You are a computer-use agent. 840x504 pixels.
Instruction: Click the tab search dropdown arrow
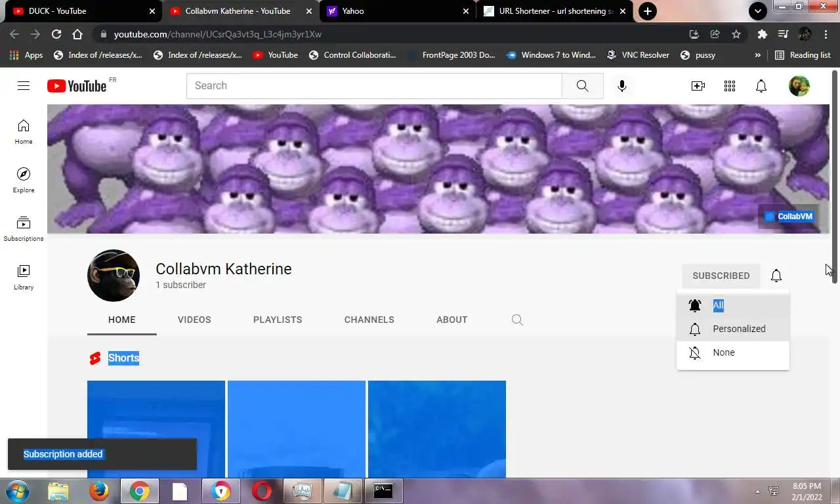758,11
